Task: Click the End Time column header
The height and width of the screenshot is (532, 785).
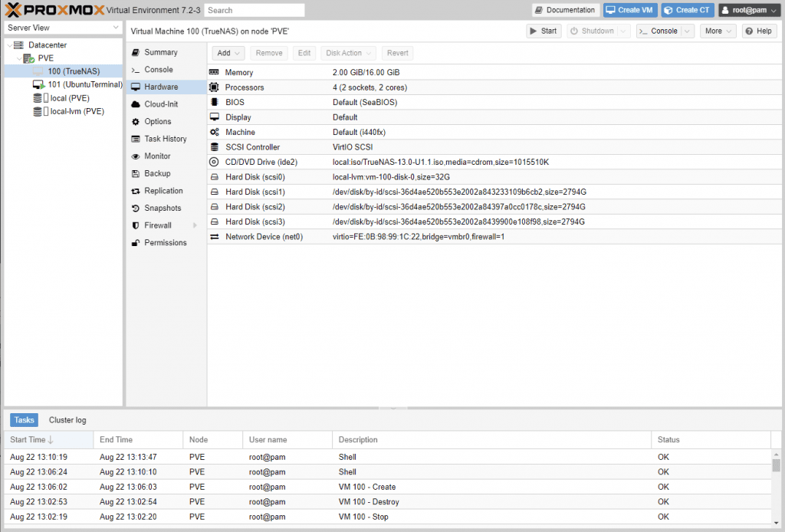Action: (138, 439)
